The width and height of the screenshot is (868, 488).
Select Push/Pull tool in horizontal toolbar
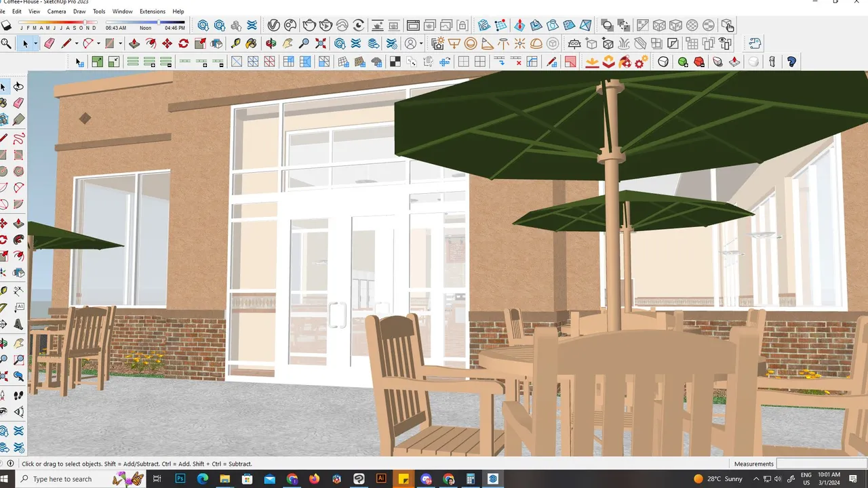click(134, 43)
